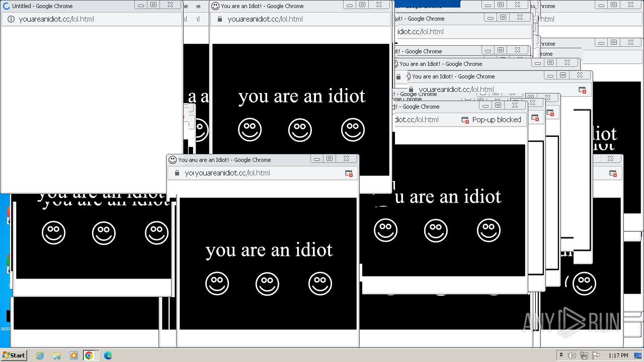This screenshot has height=362, width=644.
Task: Click right smiley face in top-center Idiot window
Action: click(x=353, y=130)
